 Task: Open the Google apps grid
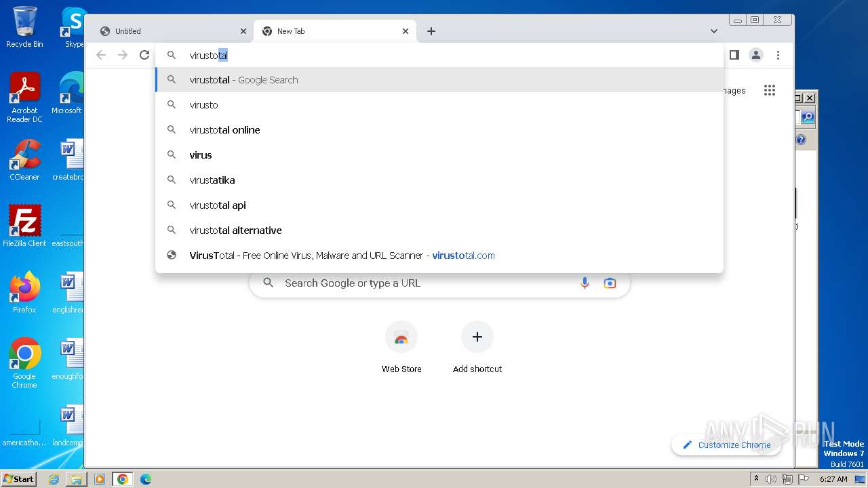tap(769, 90)
